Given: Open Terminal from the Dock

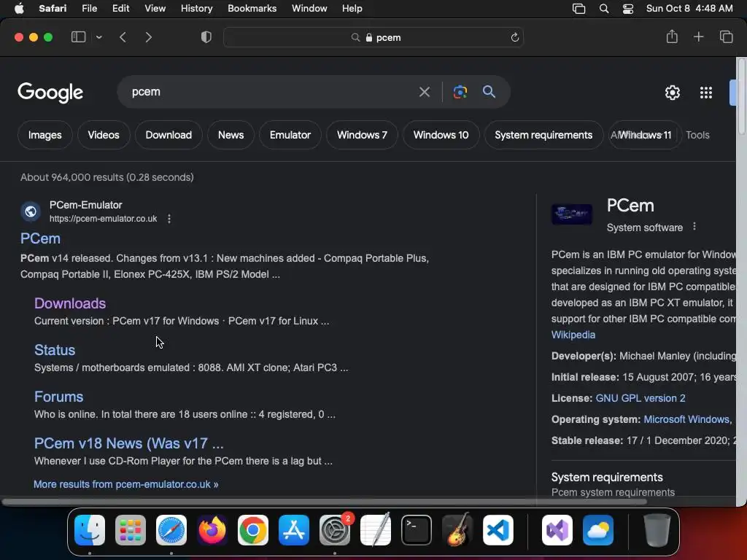Looking at the screenshot, I should tap(417, 530).
